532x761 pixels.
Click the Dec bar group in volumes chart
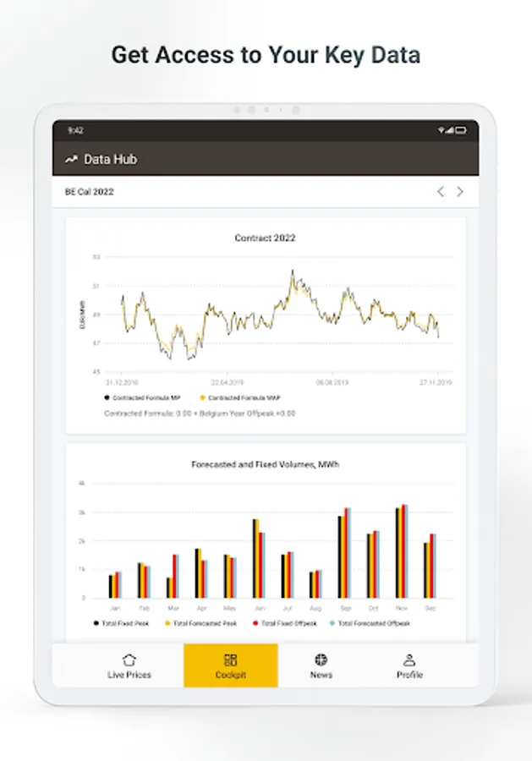click(x=430, y=566)
